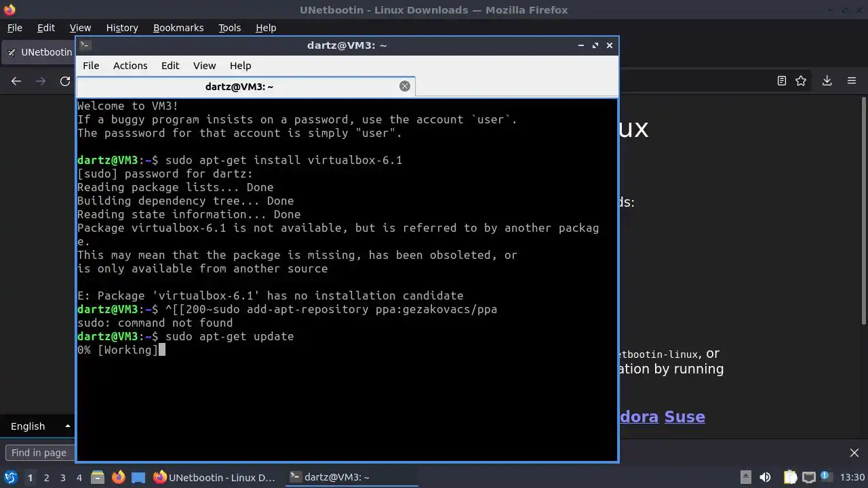Click 'sudo: command not found' line
Viewport: 868px width, 488px height.
(155, 323)
